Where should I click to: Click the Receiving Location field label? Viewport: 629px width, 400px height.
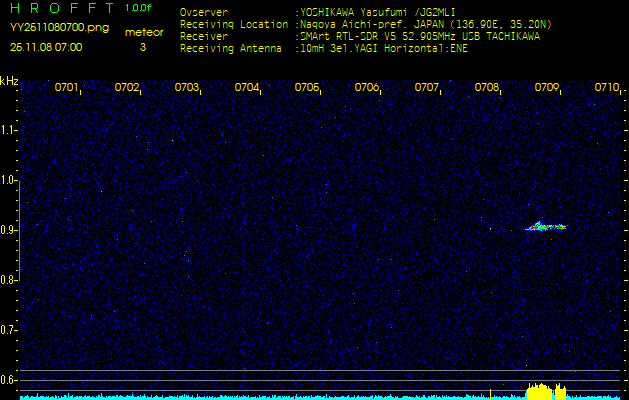coord(234,25)
